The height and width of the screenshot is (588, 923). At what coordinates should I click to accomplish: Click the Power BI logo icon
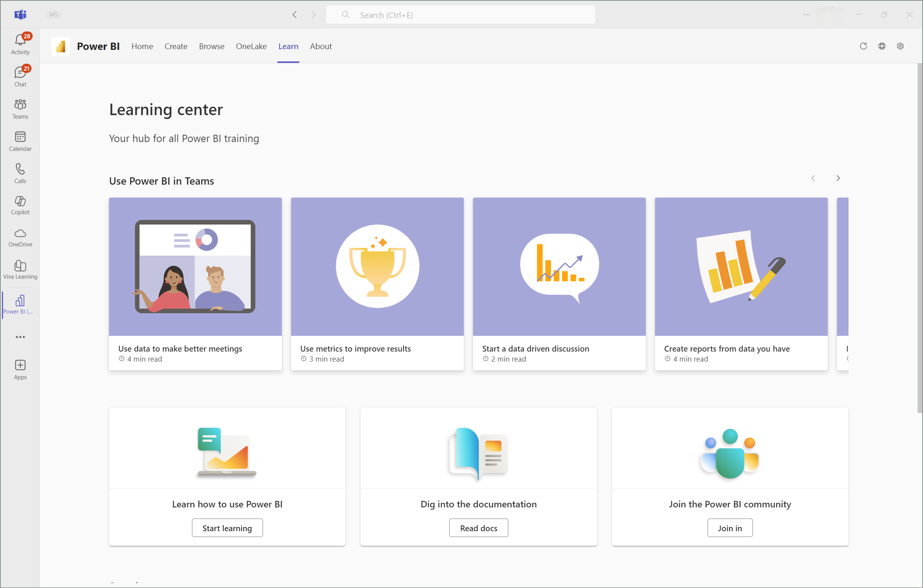point(61,46)
